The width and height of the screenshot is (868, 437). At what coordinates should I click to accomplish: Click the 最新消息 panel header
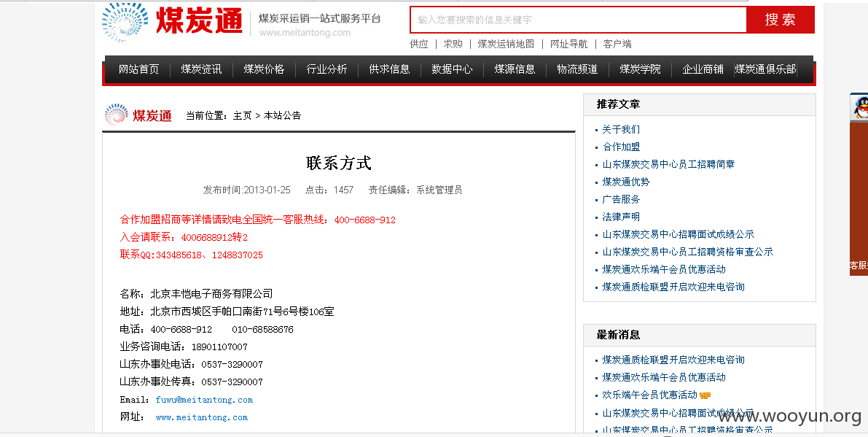[699, 335]
